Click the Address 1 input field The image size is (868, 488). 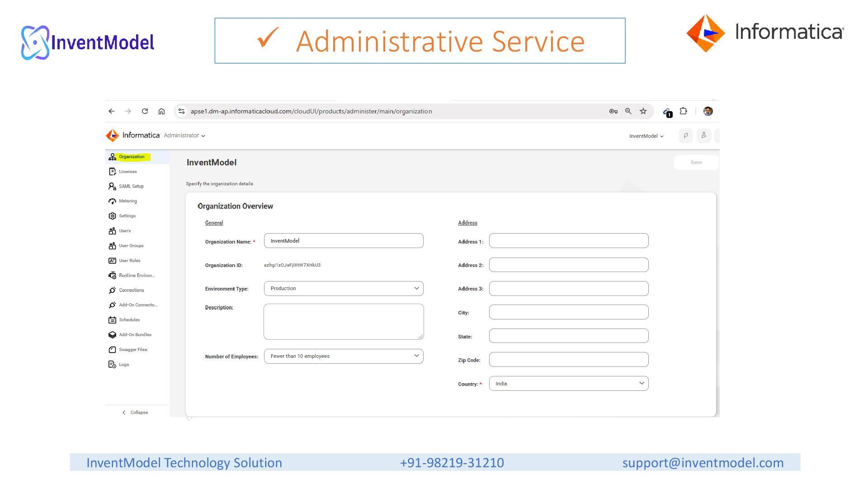[569, 241]
